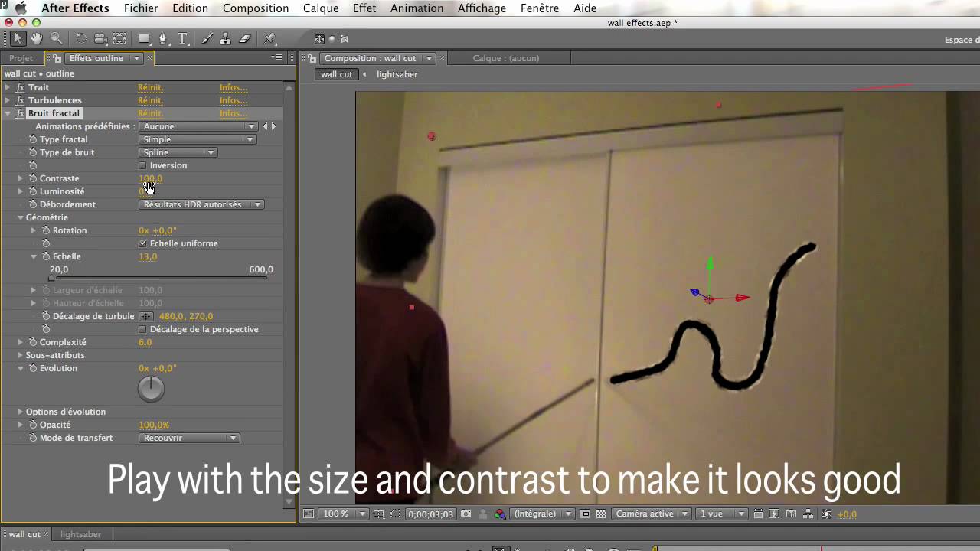Expand the Sous-attributs group
The image size is (980, 551).
point(21,355)
